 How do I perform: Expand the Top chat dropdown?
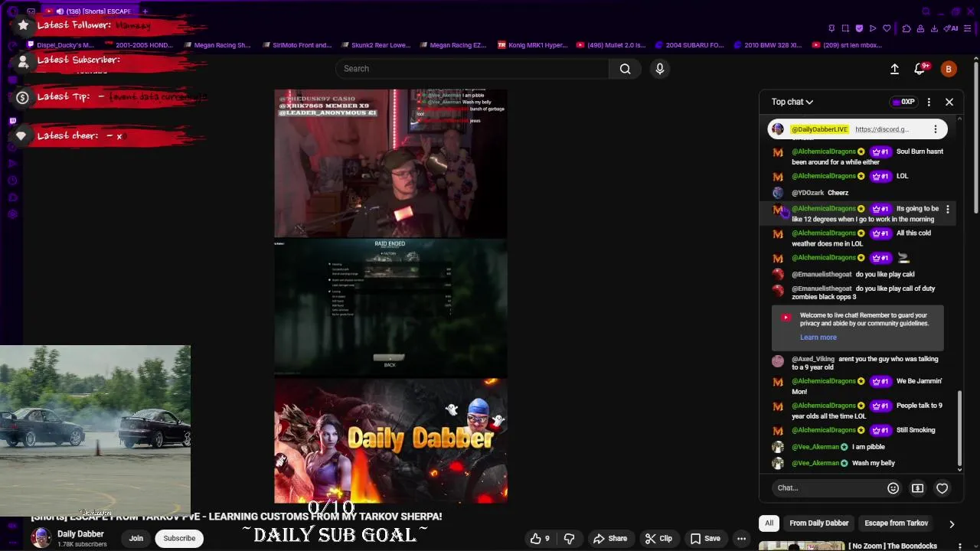click(x=792, y=102)
